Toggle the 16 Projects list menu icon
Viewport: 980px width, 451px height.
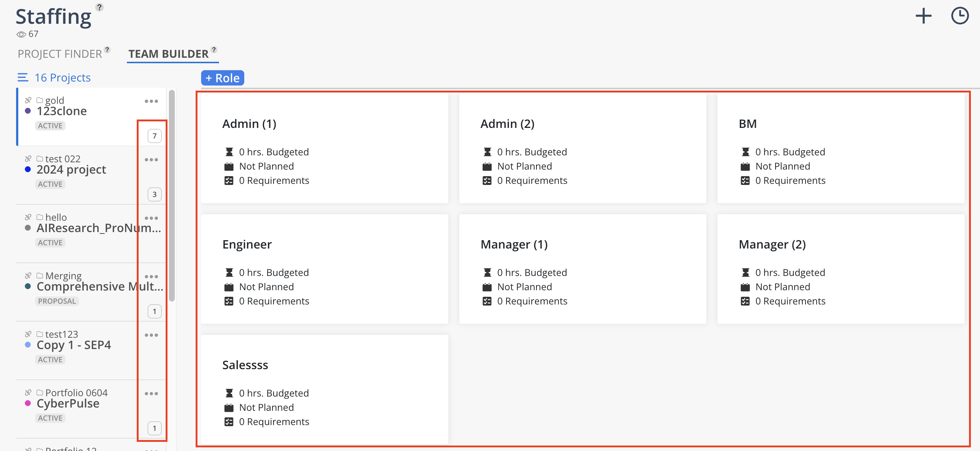point(23,77)
